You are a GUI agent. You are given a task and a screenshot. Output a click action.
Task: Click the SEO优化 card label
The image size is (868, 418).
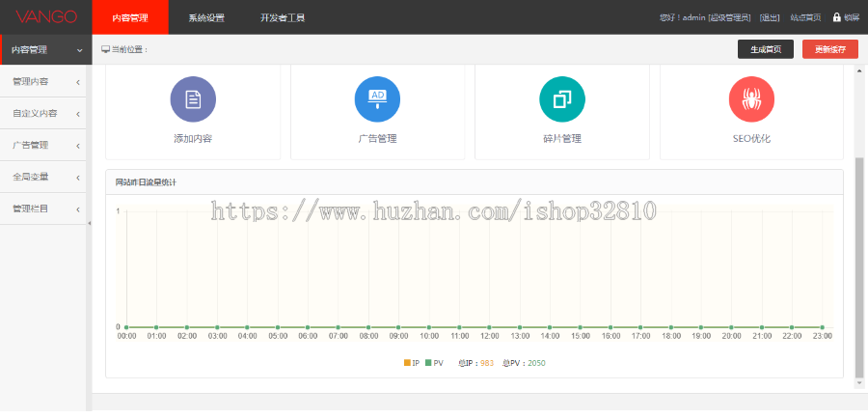point(751,139)
